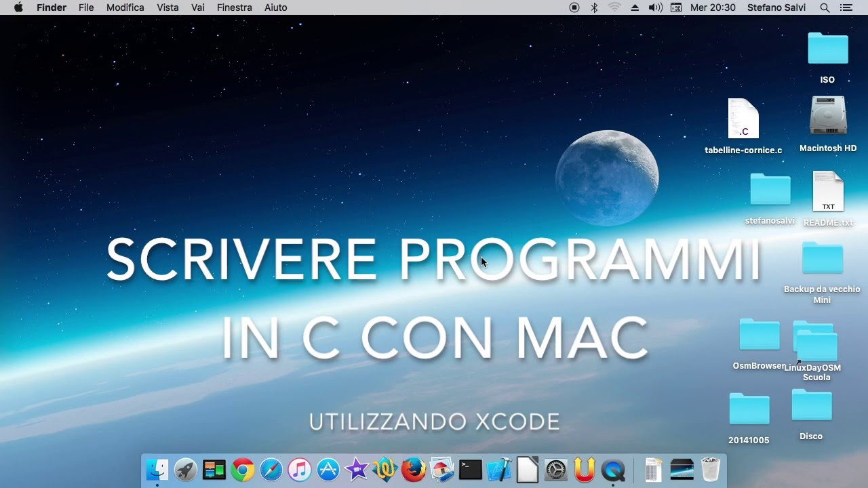Open the Trash in the Dock
The height and width of the screenshot is (488, 868).
[710, 469]
